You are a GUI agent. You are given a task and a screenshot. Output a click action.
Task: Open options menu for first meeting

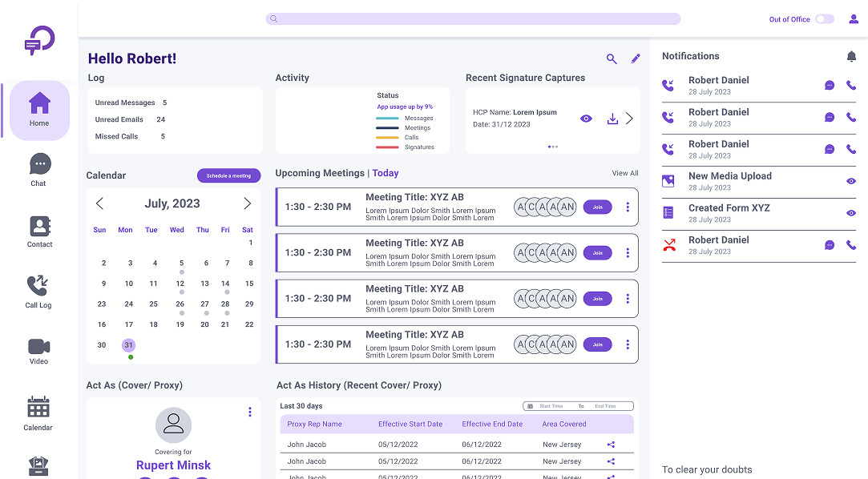628,207
